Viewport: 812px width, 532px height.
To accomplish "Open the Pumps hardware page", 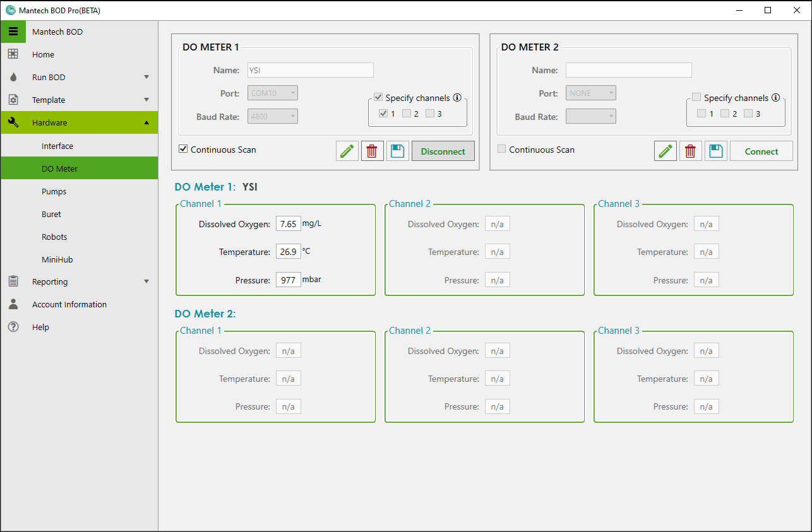I will coord(80,191).
